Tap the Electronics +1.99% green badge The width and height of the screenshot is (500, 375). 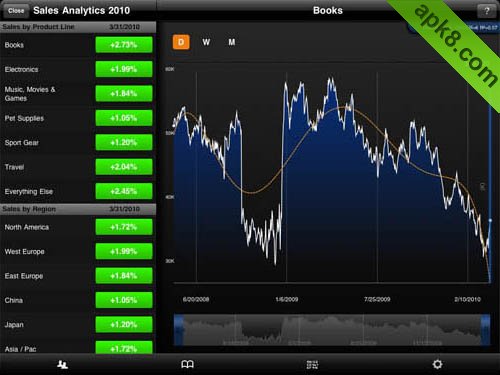(124, 69)
